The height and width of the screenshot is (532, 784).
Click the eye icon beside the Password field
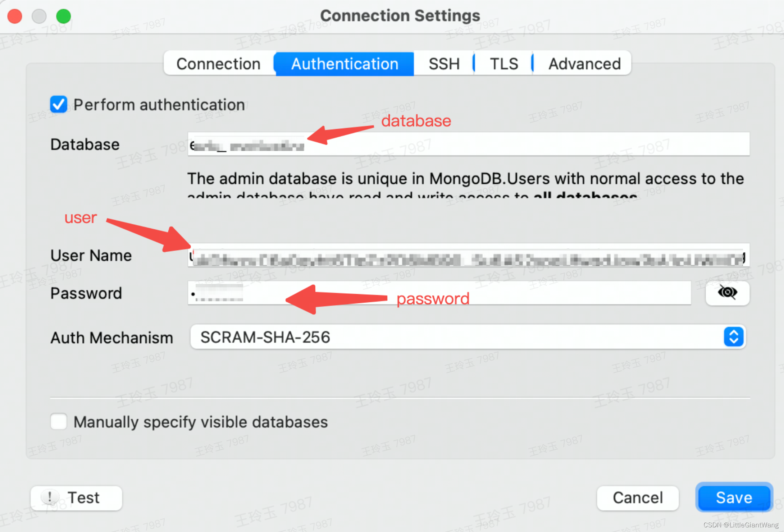(727, 293)
